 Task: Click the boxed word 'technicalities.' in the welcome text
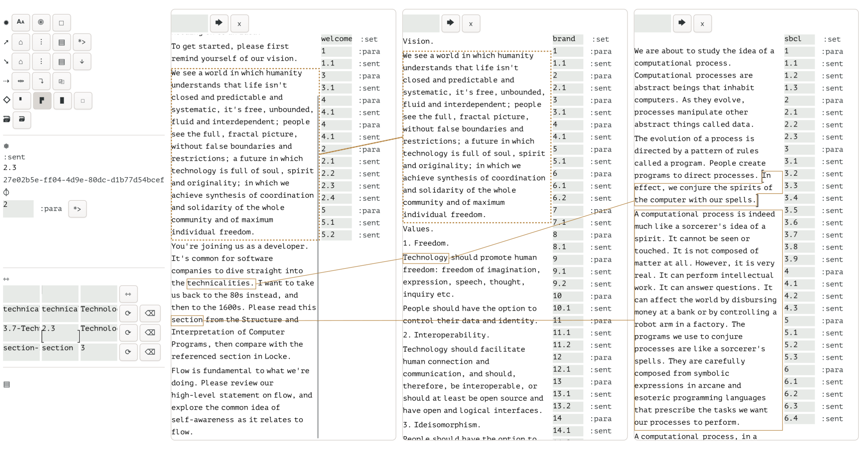[x=221, y=283]
